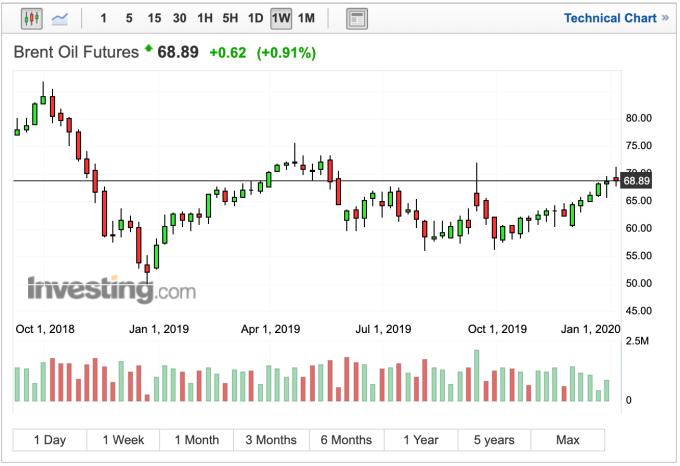The image size is (680, 466).
Task: Click the Brent Oil Futures title
Action: 76,52
